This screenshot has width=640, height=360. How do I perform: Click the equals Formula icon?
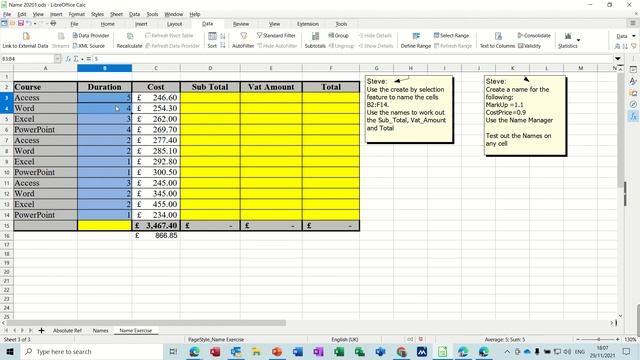click(88, 59)
